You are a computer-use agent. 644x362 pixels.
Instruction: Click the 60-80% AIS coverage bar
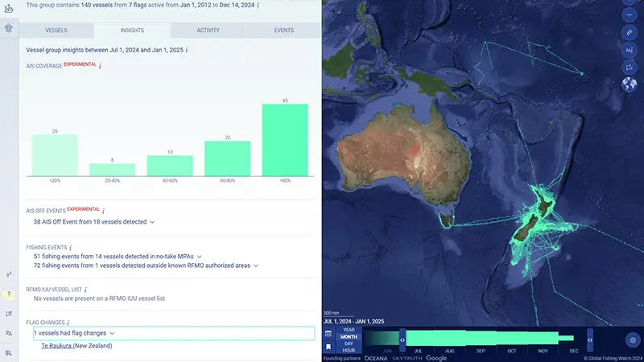click(x=227, y=158)
